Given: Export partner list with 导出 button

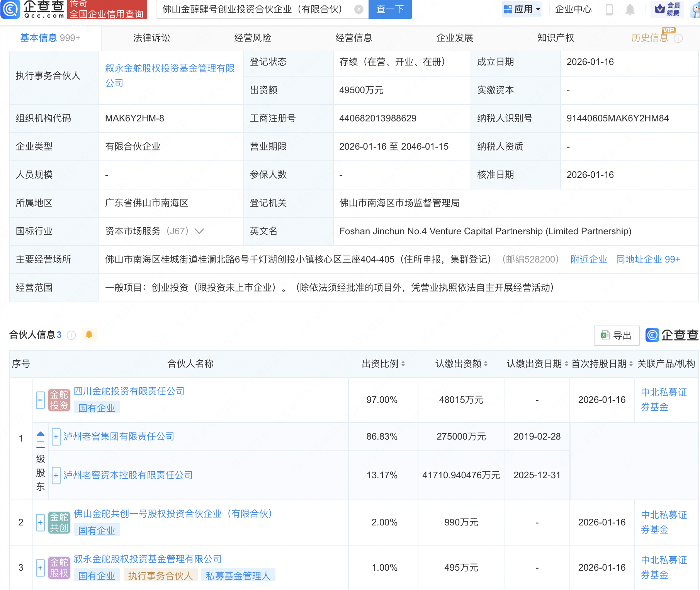Looking at the screenshot, I should [616, 335].
